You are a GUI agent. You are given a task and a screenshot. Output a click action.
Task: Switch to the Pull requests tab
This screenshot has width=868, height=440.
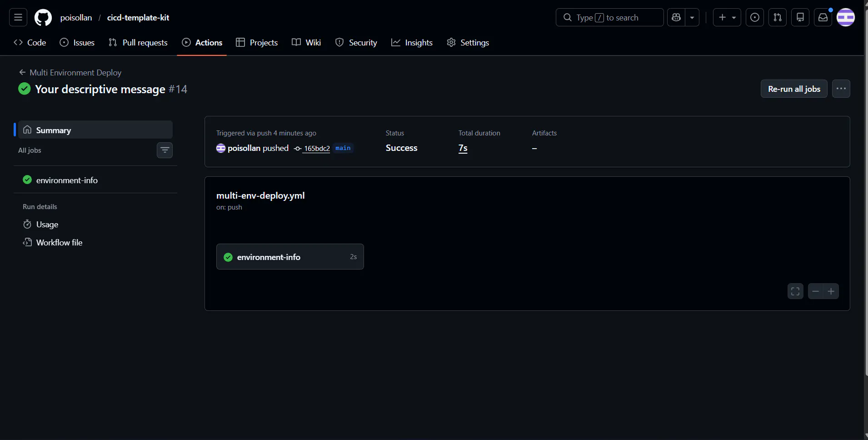point(138,42)
